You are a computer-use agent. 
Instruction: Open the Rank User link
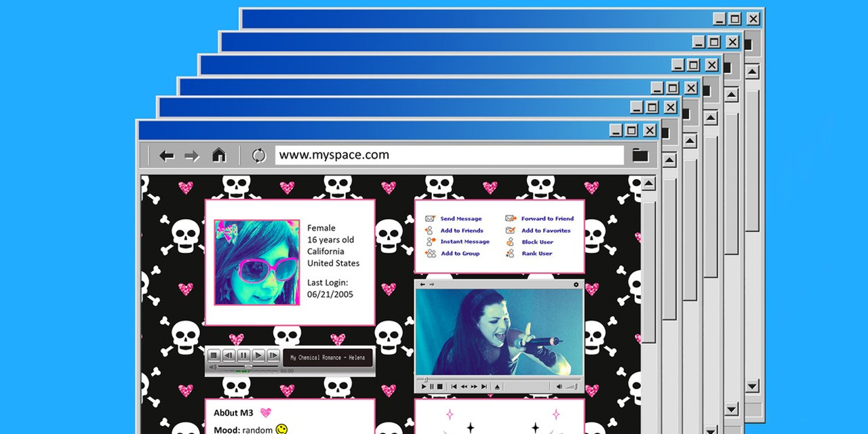click(537, 254)
